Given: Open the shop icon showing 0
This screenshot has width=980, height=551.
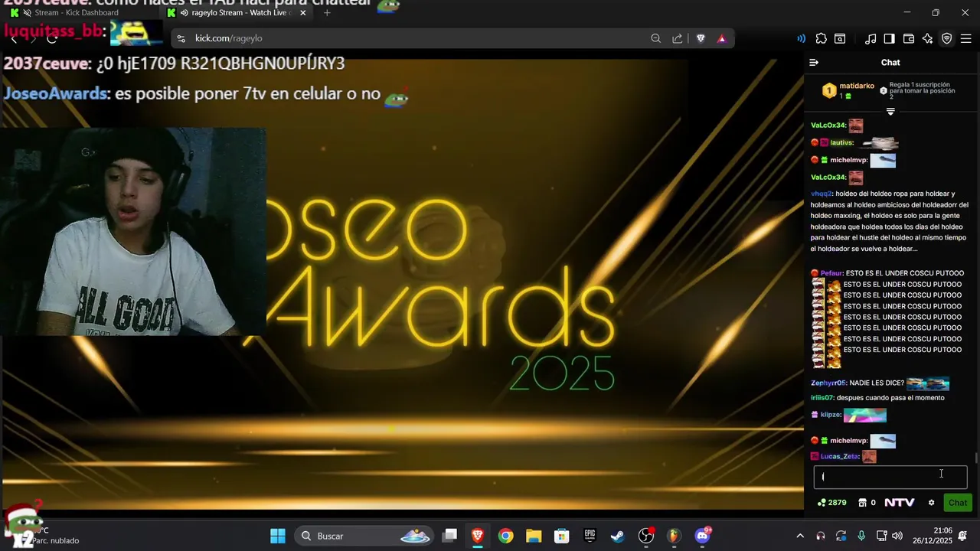Looking at the screenshot, I should pyautogui.click(x=867, y=503).
